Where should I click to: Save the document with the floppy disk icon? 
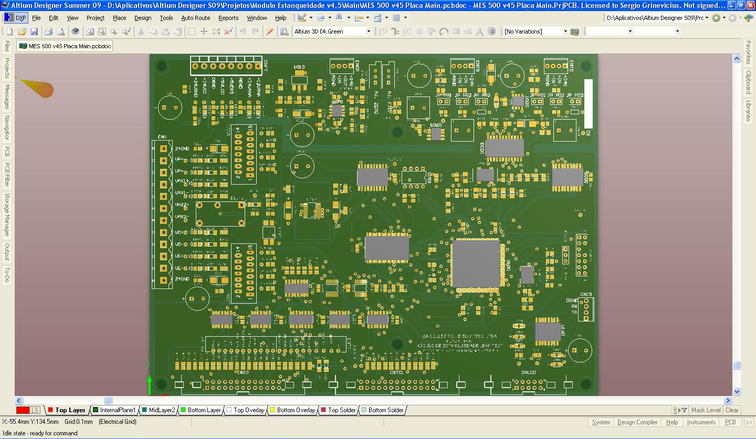(34, 31)
